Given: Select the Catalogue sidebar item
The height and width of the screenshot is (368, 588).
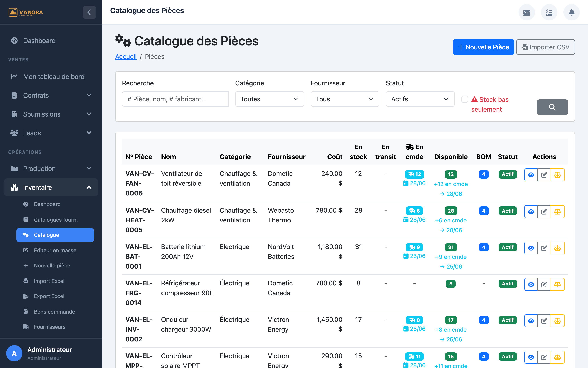Looking at the screenshot, I should tap(55, 235).
